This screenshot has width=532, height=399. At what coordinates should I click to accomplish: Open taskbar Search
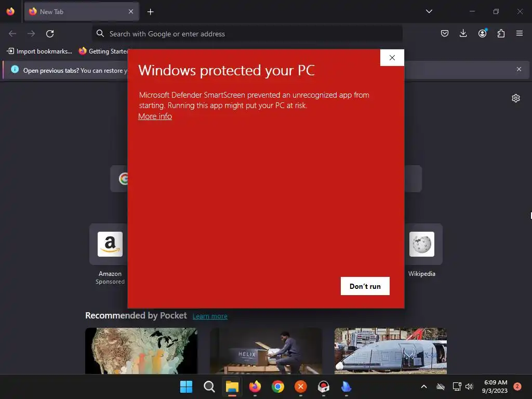click(209, 387)
